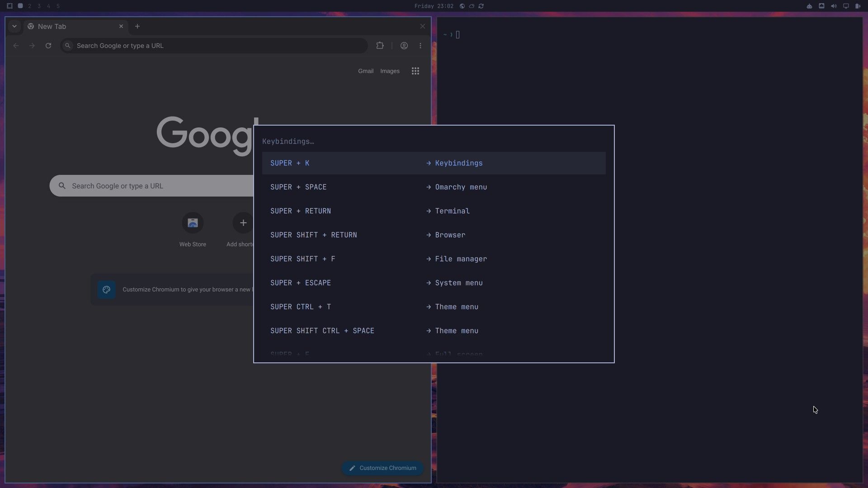The width and height of the screenshot is (868, 488).
Task: Switch to workspace 4 in the top bar
Action: tap(49, 6)
